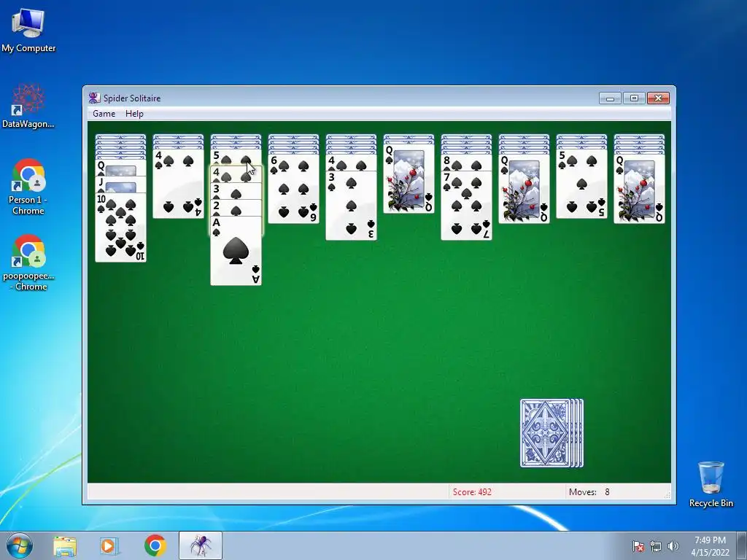Viewport: 747px width, 560px height.
Task: Click the Ace of spades card
Action: (236, 251)
